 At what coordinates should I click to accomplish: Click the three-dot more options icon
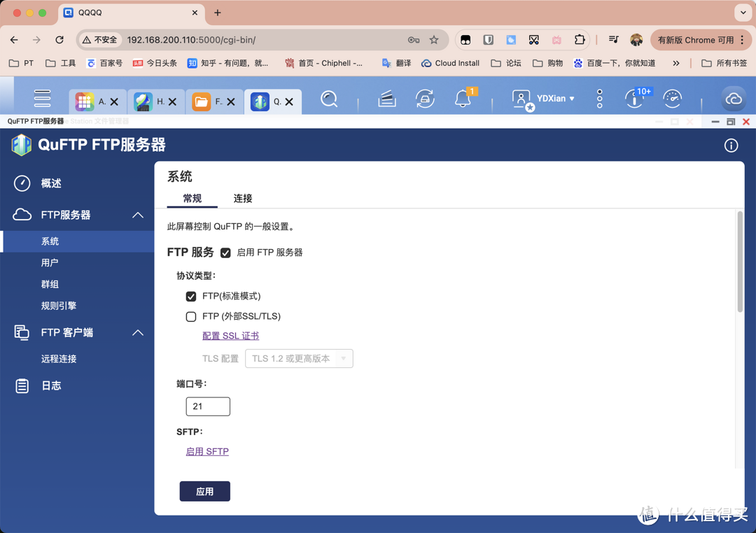coord(599,99)
